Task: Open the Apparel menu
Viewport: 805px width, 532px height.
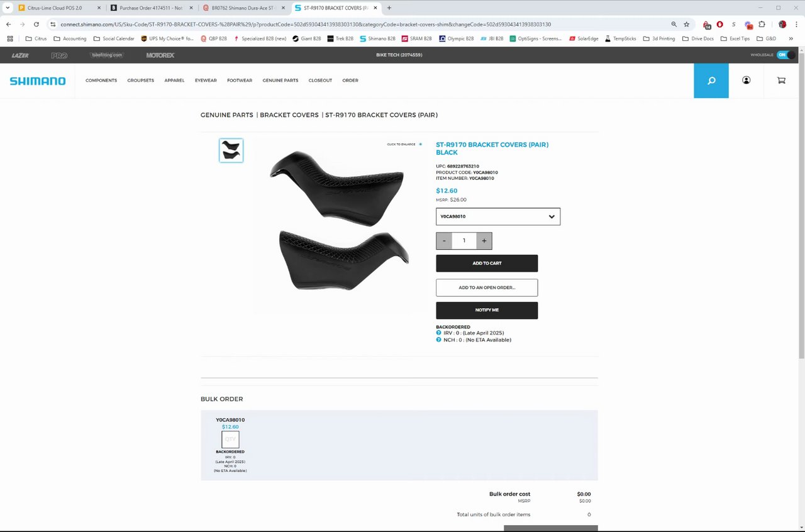Action: click(174, 80)
